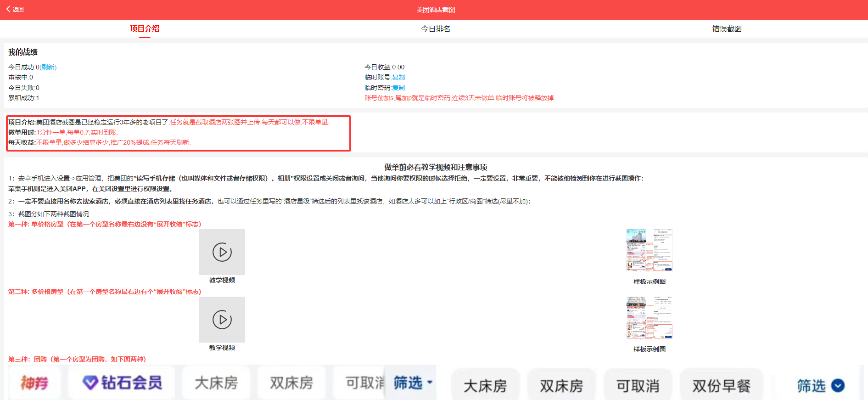Switch to the 今日排名 tab
Image resolution: width=868 pixels, height=400 pixels.
click(x=435, y=29)
